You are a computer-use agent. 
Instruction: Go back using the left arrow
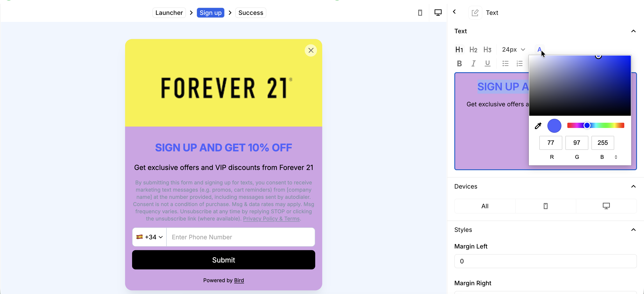455,12
